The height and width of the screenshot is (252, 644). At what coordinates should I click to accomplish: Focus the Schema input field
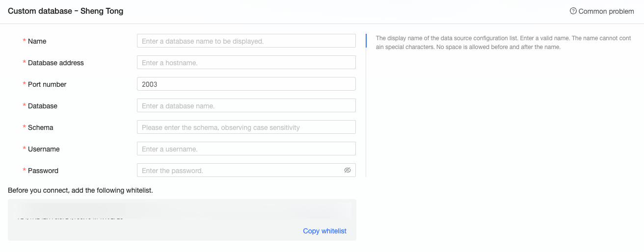click(246, 127)
